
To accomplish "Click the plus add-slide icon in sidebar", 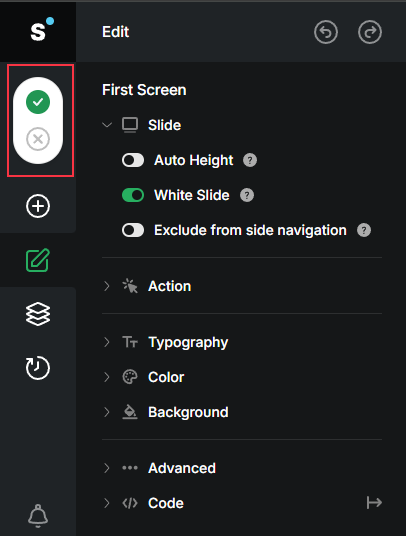I will coord(38,206).
